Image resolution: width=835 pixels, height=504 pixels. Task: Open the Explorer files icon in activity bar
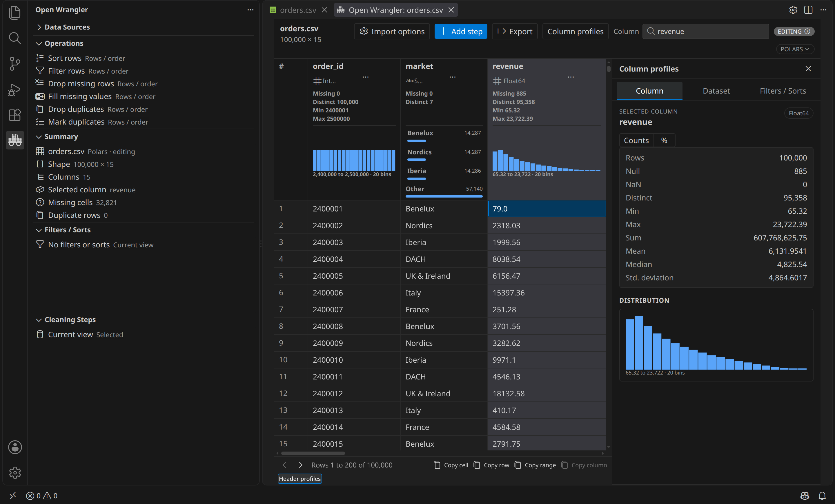(14, 12)
